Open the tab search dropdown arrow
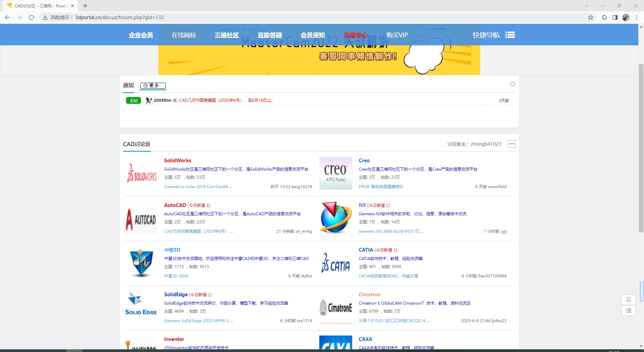Screen dimensions: 644x352 pyautogui.click(x=587, y=6)
